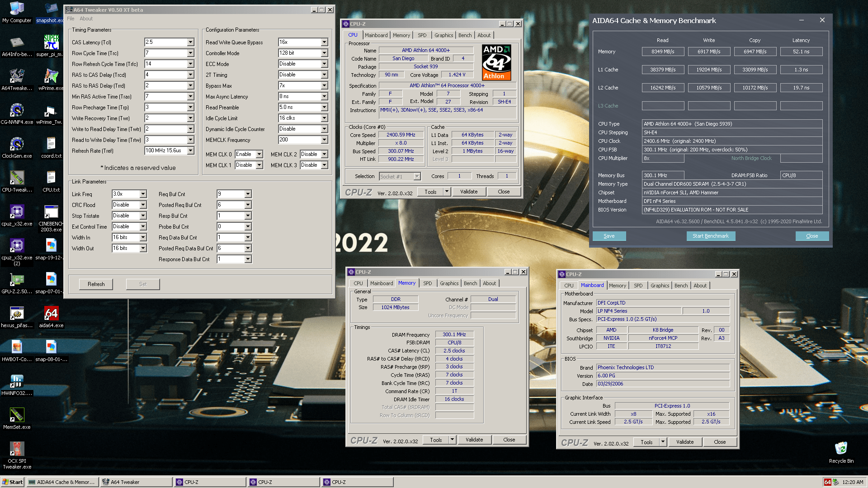Launch ClockGen.exe desktop icon

tap(17, 148)
